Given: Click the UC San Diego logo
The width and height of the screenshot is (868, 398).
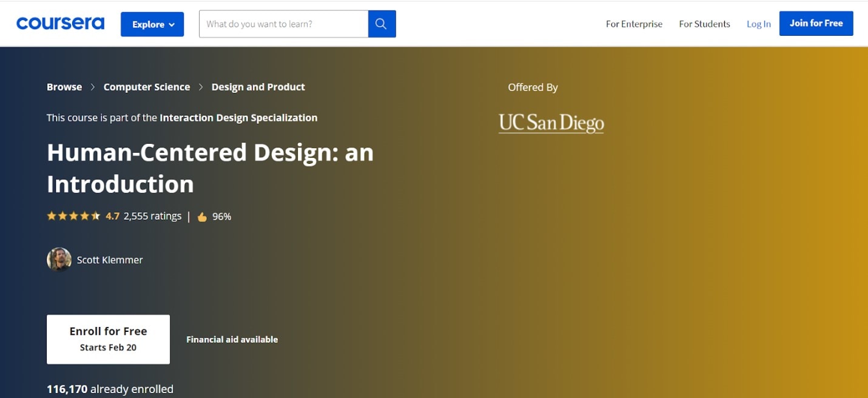Looking at the screenshot, I should pyautogui.click(x=551, y=123).
